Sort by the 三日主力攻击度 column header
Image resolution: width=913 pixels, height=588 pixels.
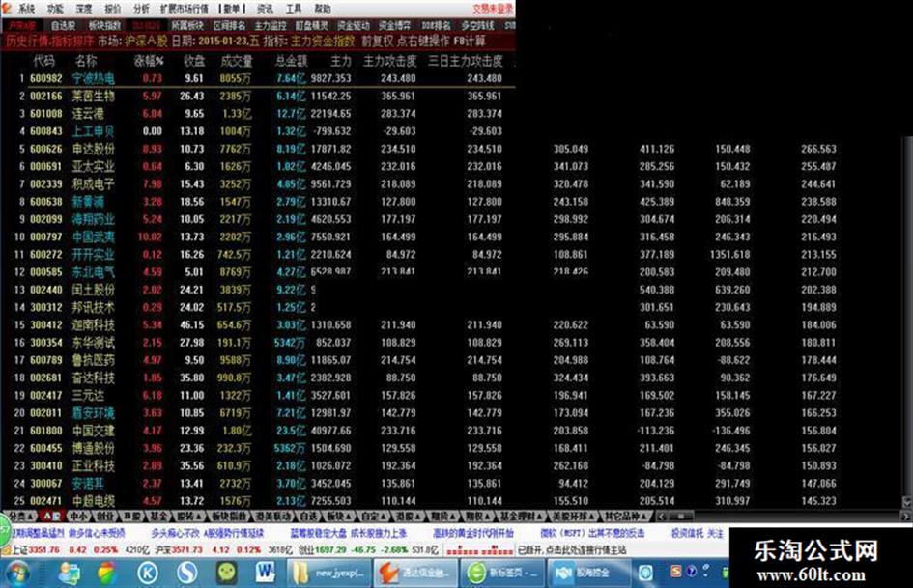click(466, 61)
